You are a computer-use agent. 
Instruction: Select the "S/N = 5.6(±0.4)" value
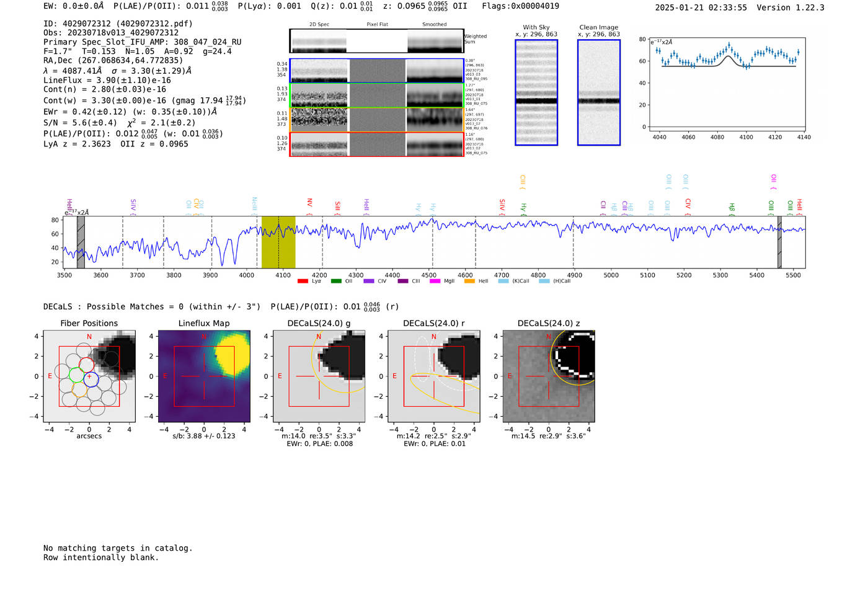(x=80, y=123)
